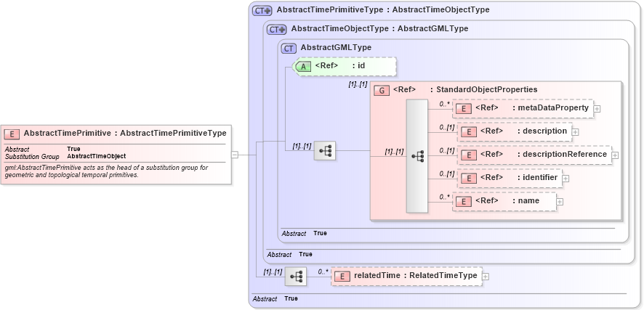644x310 pixels.
Task: Select the sequence compositor inside AbstractGMLType
Action: [x=325, y=151]
